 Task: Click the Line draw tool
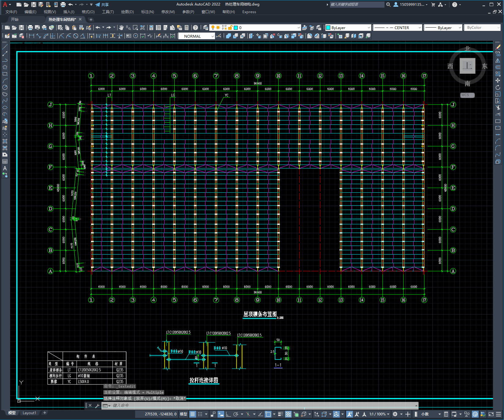click(x=5, y=47)
